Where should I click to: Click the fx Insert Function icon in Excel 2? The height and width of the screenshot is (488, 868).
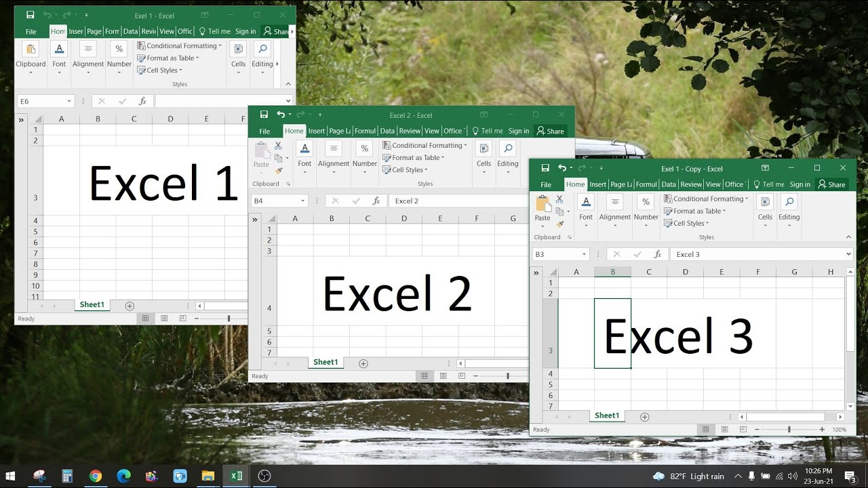click(376, 201)
